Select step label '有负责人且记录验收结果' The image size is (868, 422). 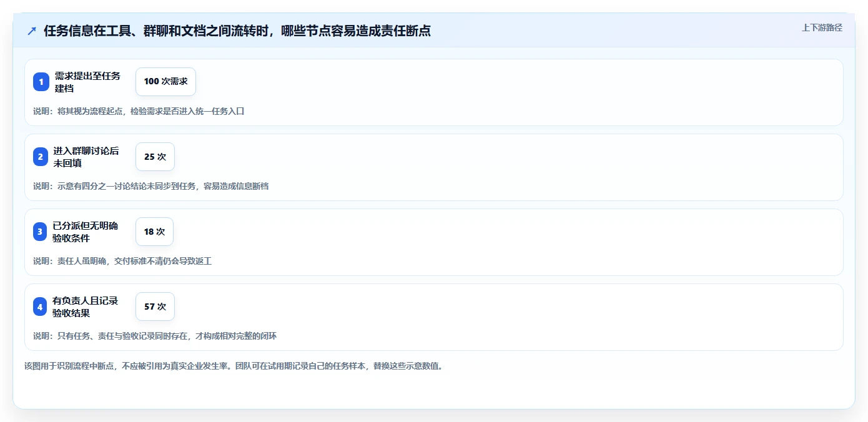pyautogui.click(x=85, y=307)
